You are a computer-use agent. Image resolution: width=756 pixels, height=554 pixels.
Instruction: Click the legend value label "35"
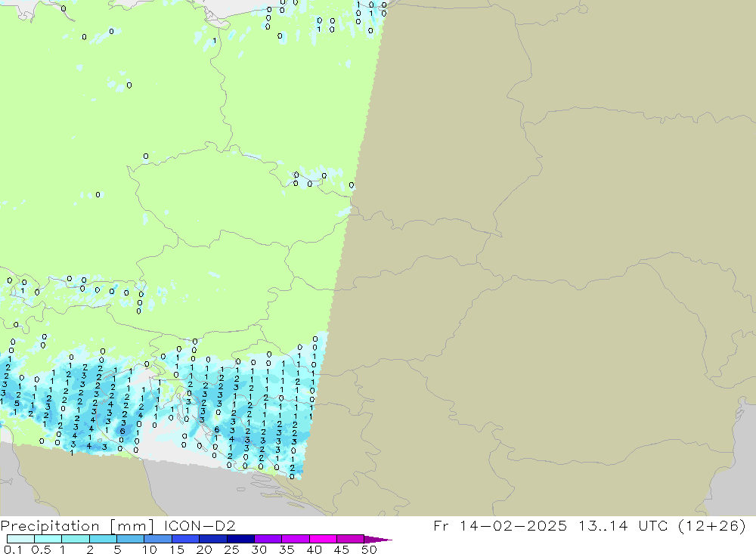[x=287, y=549]
